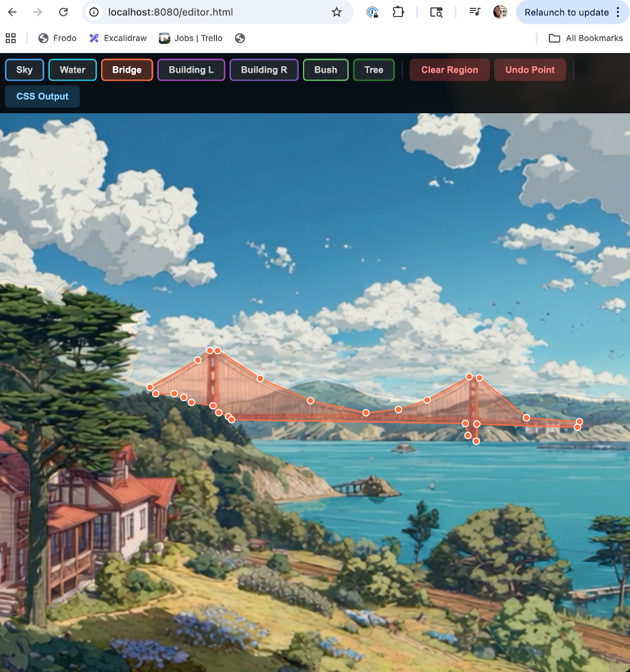Open global media controls via the music-note icon
630x672 pixels.
[475, 12]
